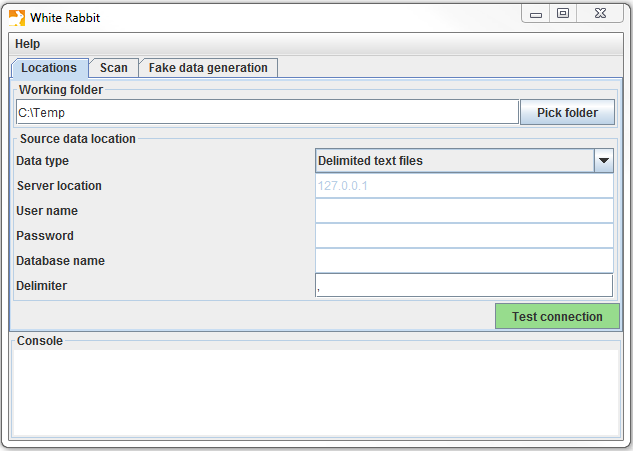Click the White Rabbit title bar text

pyautogui.click(x=65, y=18)
